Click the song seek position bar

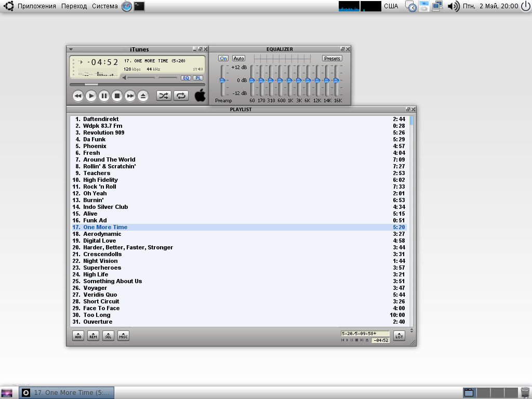click(137, 85)
